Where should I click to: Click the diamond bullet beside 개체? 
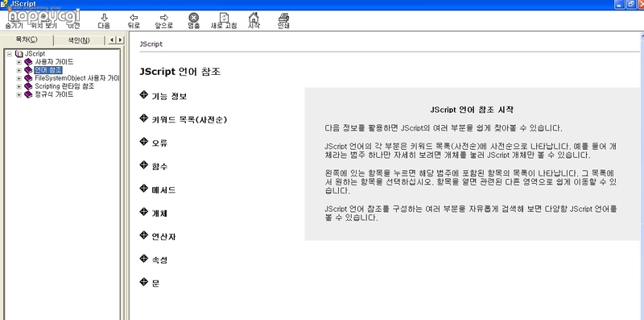[144, 212]
